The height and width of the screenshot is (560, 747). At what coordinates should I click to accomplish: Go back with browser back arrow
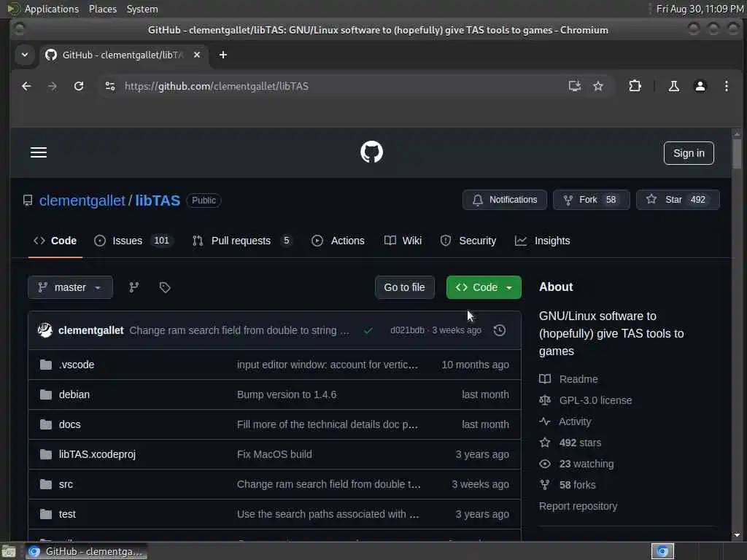[27, 86]
